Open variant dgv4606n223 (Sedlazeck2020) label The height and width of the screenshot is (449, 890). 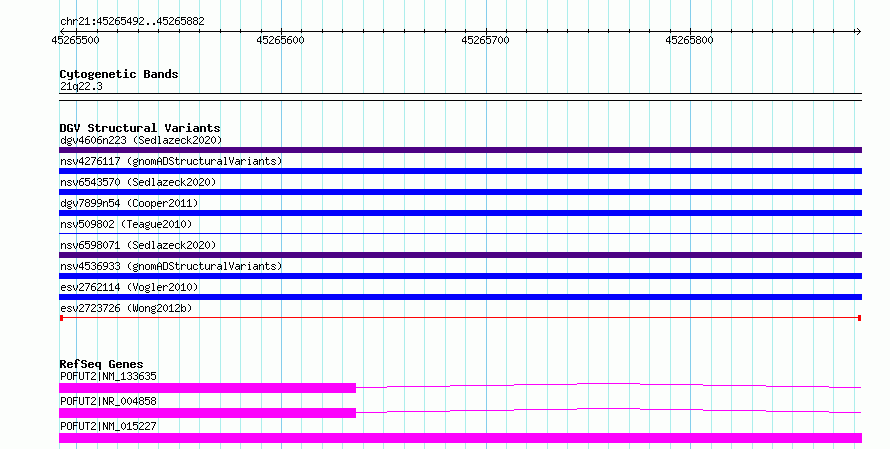(x=141, y=140)
